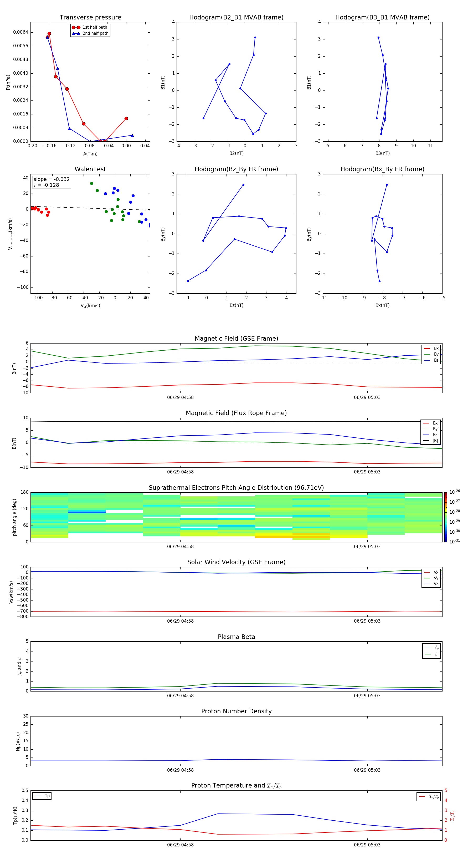Click the dashed Walen test regression line
Screen dimensions: 473x868
tap(90, 208)
